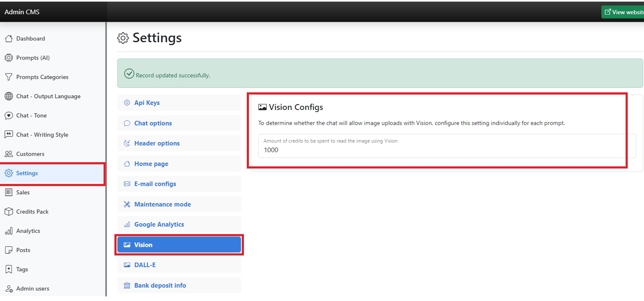This screenshot has width=644, height=301.
Task: Switch to the Chat options tab
Action: tap(153, 123)
